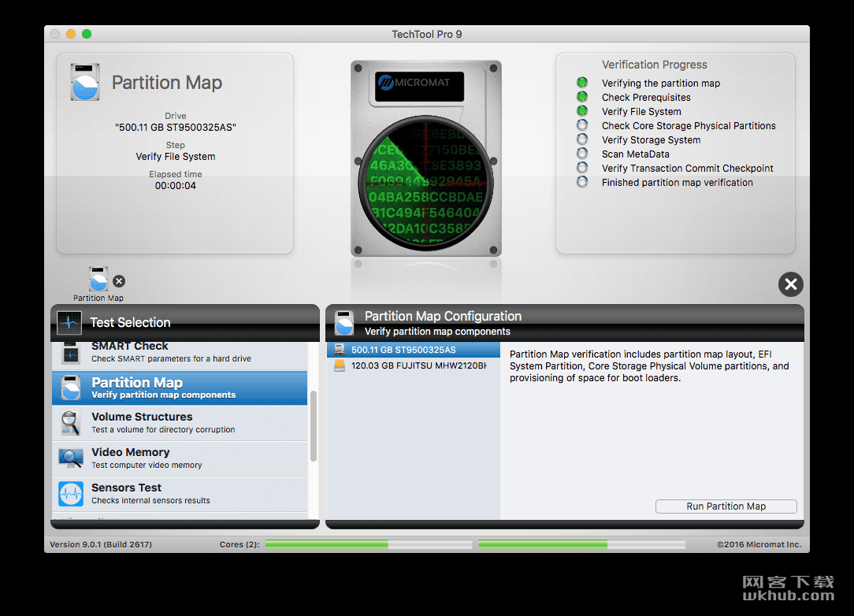Click the yellow minimize window button

[71, 34]
